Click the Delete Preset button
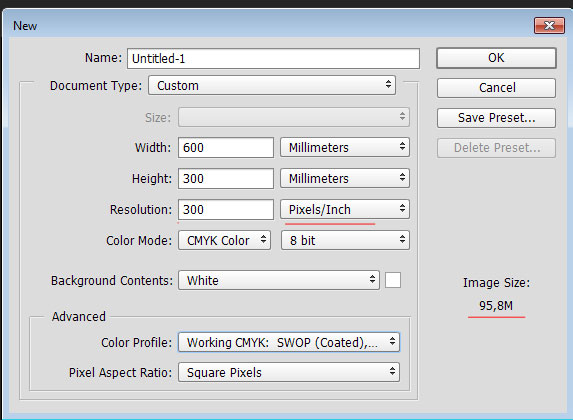 496,148
